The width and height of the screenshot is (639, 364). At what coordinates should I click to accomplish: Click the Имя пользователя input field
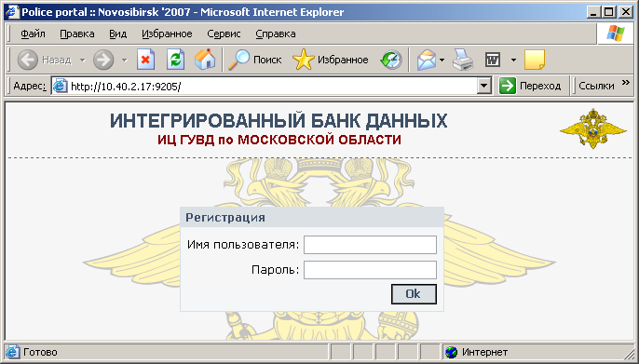click(370, 245)
